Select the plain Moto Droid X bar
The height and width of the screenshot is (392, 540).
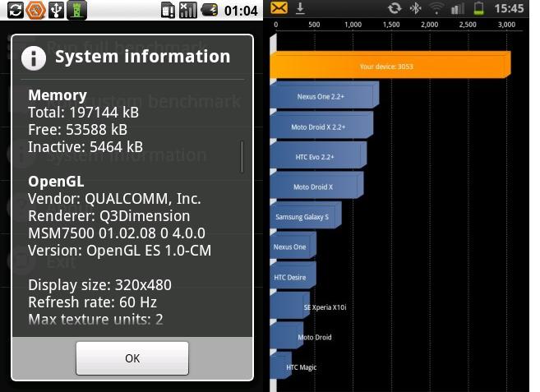316,186
